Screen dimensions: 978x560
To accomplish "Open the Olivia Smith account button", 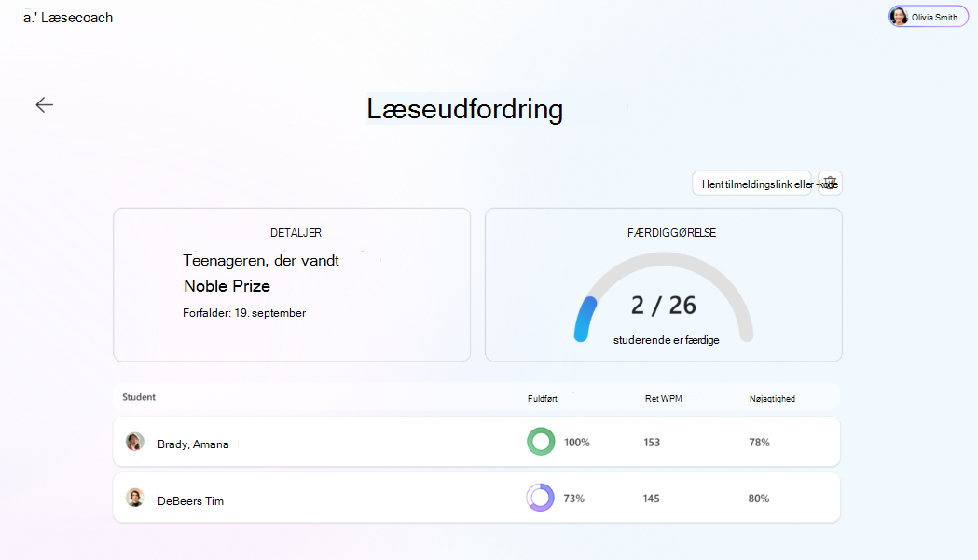I will pyautogui.click(x=928, y=16).
